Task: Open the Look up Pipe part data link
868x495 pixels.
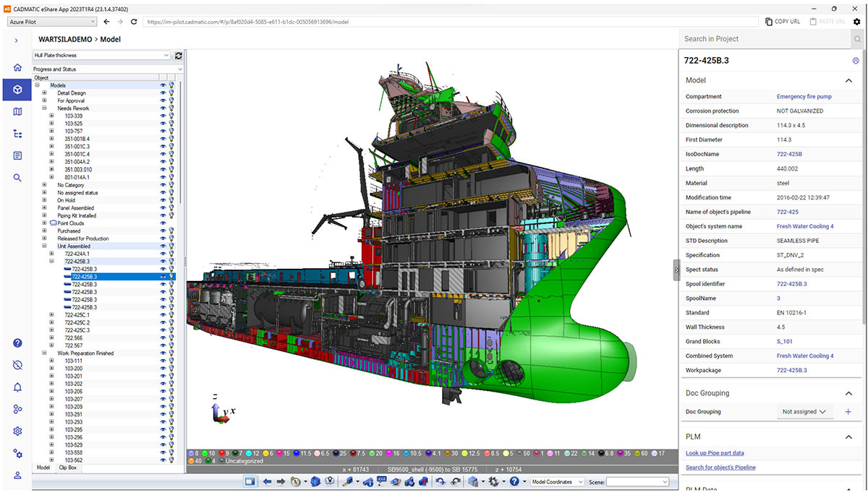Action: [x=714, y=452]
